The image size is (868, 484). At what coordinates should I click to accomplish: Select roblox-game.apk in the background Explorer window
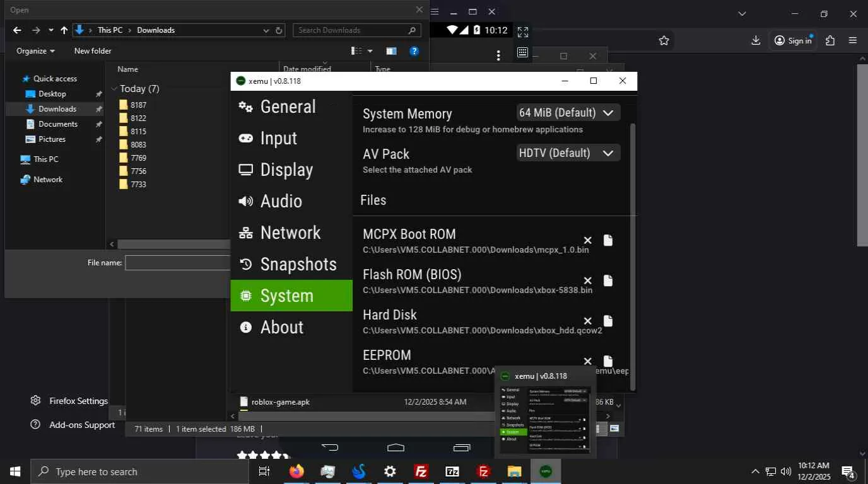(x=280, y=401)
